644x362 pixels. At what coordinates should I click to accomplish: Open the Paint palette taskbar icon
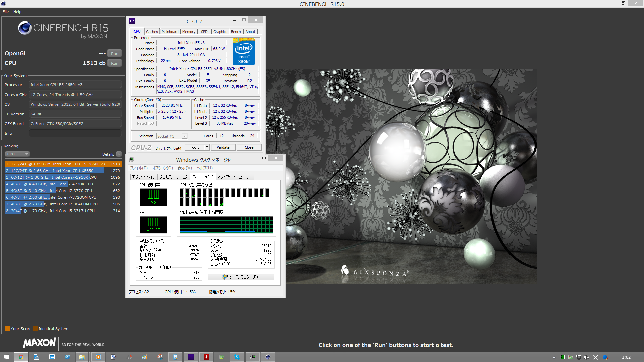pyautogui.click(x=144, y=357)
